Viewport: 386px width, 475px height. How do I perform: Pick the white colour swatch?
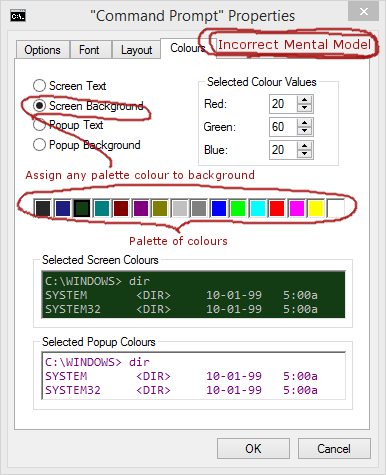point(336,208)
